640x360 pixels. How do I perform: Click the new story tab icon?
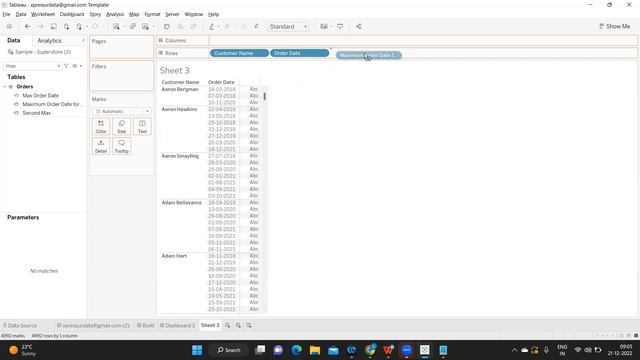(x=249, y=325)
